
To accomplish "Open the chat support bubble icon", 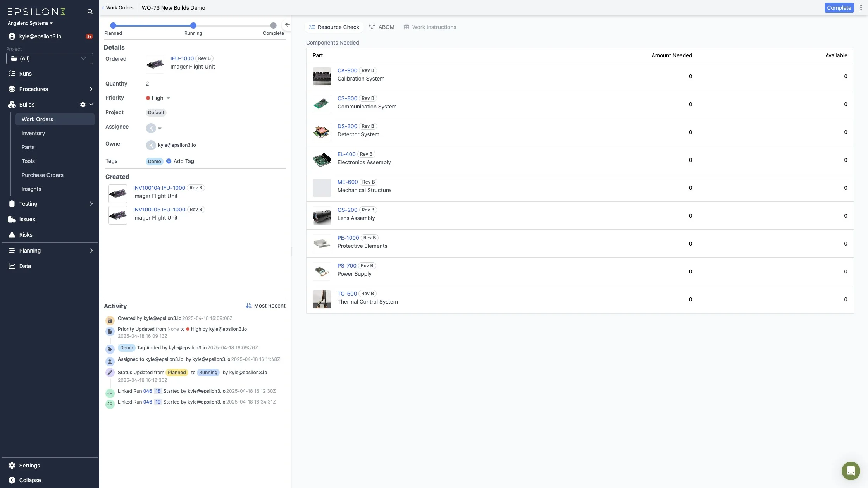I will click(851, 471).
